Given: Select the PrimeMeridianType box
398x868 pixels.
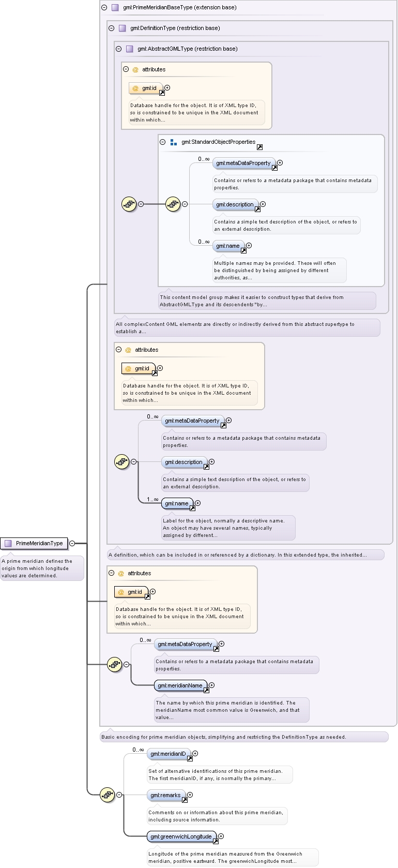Looking at the screenshot, I should pyautogui.click(x=34, y=543).
